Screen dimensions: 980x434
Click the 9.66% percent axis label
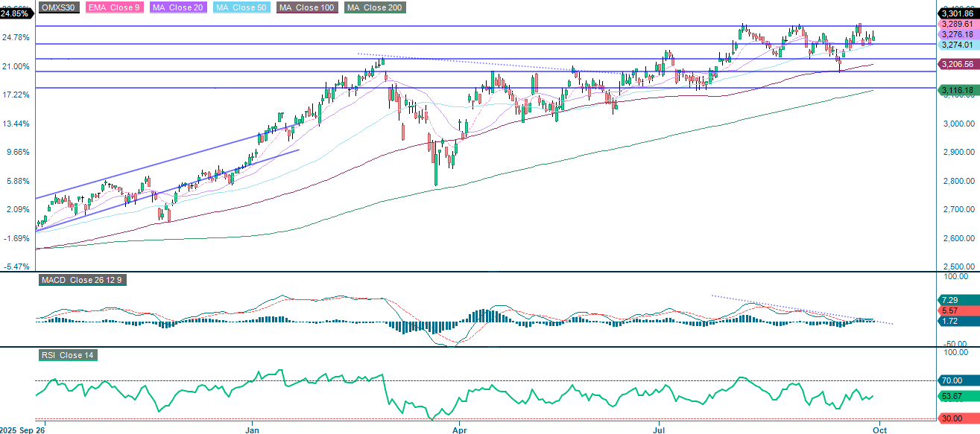(x=17, y=152)
